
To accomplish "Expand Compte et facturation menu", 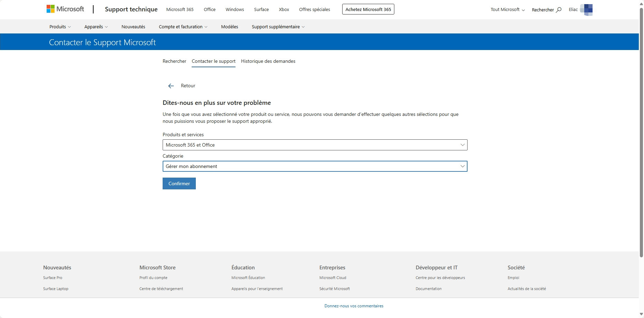I will point(183,27).
